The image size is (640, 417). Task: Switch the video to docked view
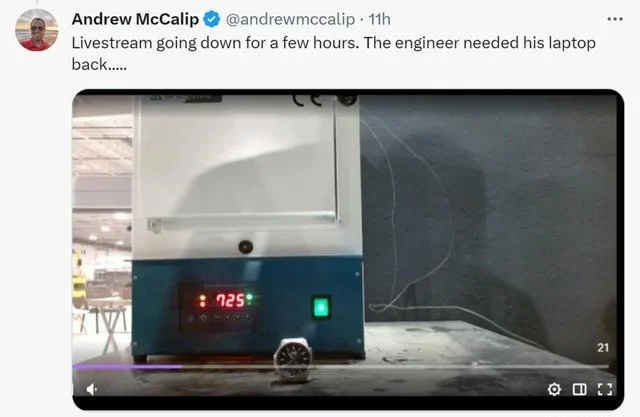[x=579, y=389]
